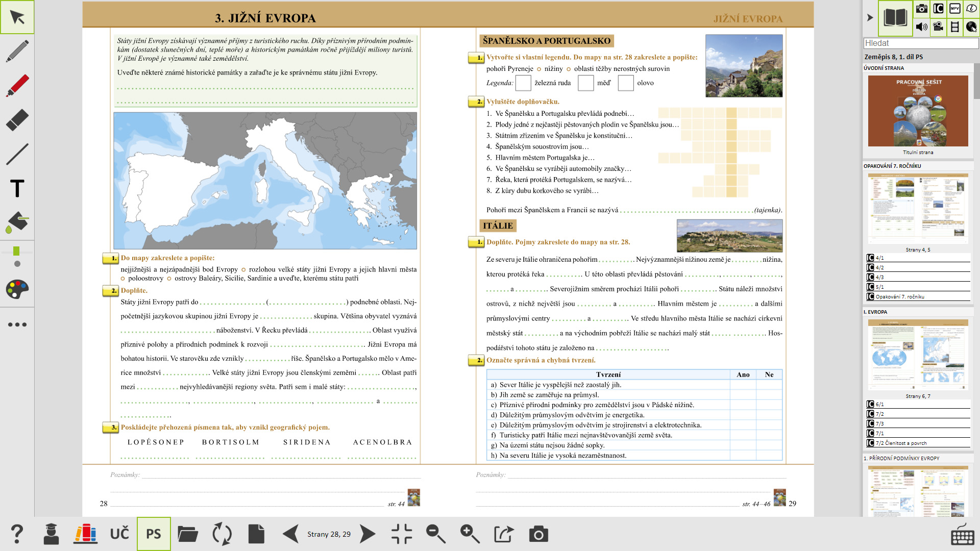Click page 28 str. 44 textbook link icon
The image size is (980, 551).
(x=413, y=497)
